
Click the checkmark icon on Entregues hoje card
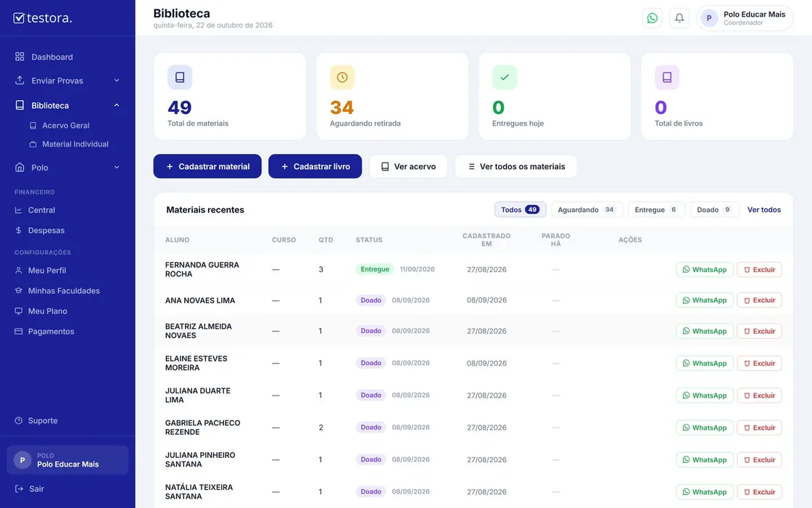[x=505, y=77]
